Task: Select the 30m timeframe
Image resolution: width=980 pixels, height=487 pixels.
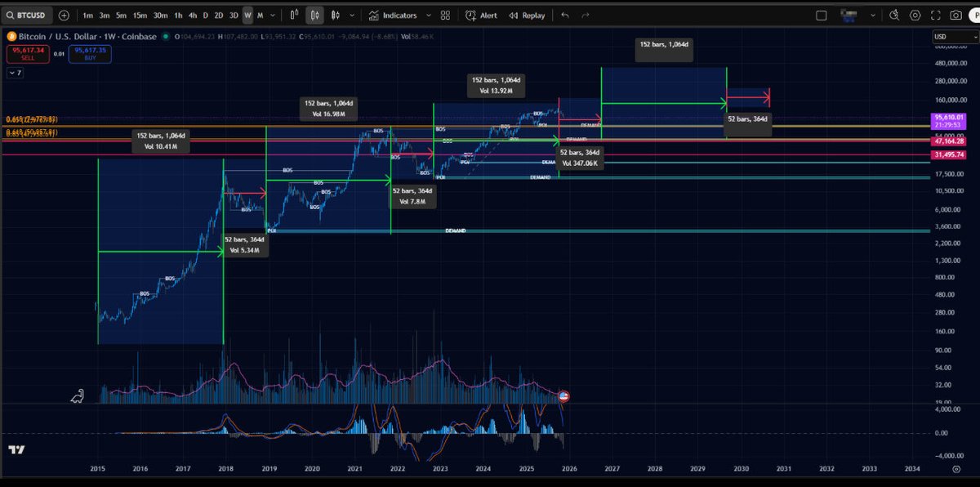Action: coord(161,16)
